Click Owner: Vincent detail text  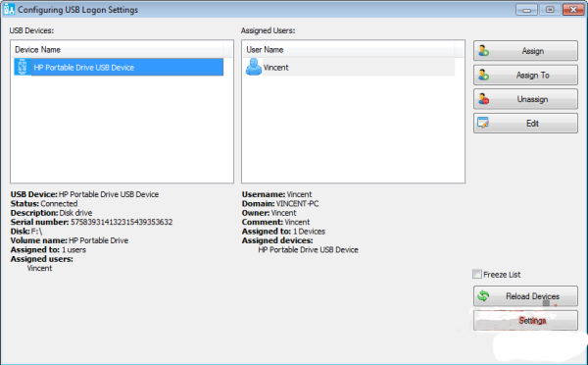click(269, 213)
